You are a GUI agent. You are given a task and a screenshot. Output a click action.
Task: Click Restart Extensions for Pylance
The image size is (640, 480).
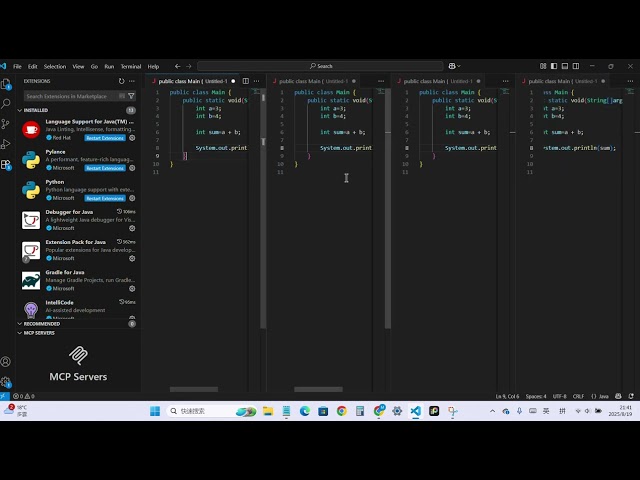(105, 168)
